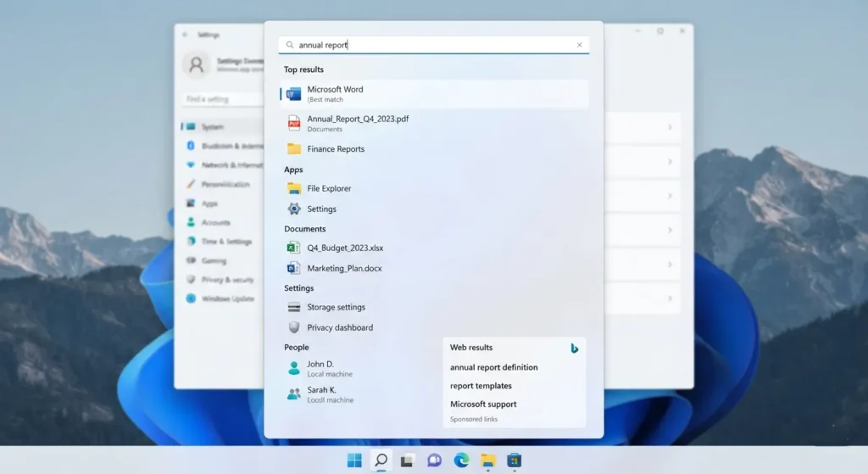Click the first chevron row in Settings window
The width and height of the screenshot is (868, 474).
(x=643, y=127)
